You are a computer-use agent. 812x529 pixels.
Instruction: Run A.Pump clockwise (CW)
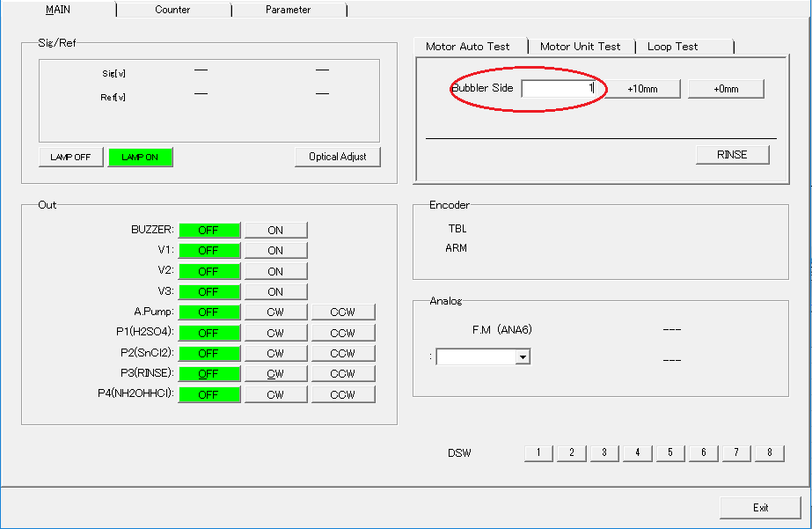[275, 312]
